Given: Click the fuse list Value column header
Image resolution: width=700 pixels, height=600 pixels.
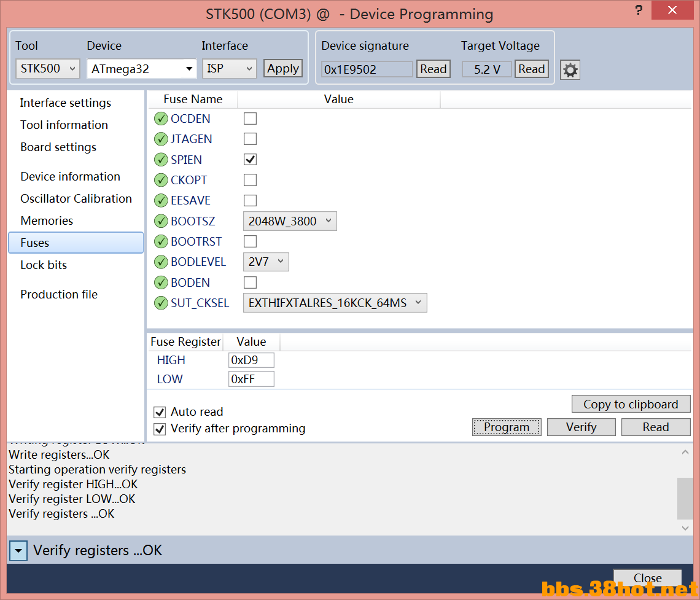Looking at the screenshot, I should (339, 99).
